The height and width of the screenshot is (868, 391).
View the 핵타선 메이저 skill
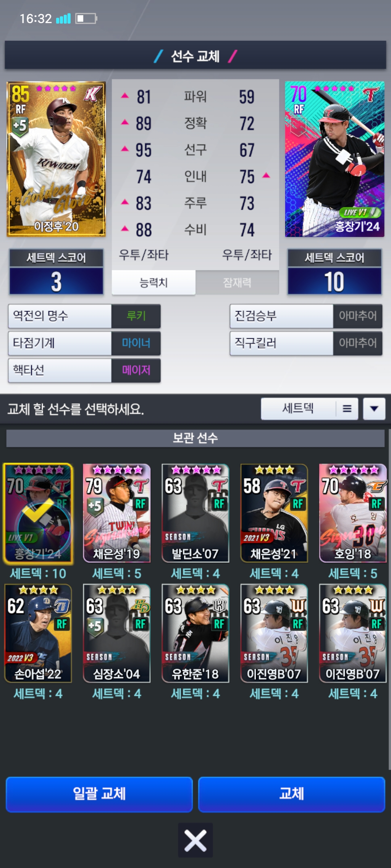[84, 370]
